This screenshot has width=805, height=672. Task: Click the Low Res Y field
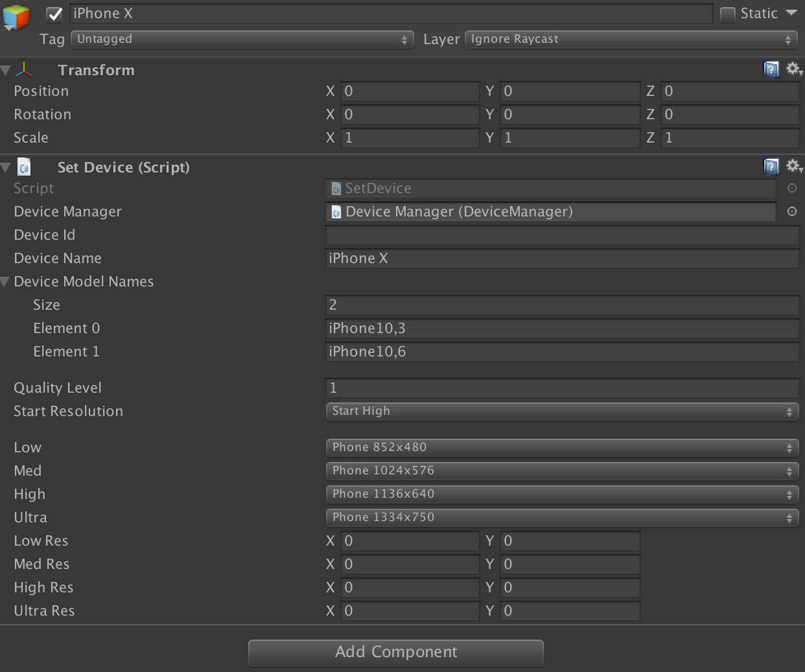pos(570,541)
